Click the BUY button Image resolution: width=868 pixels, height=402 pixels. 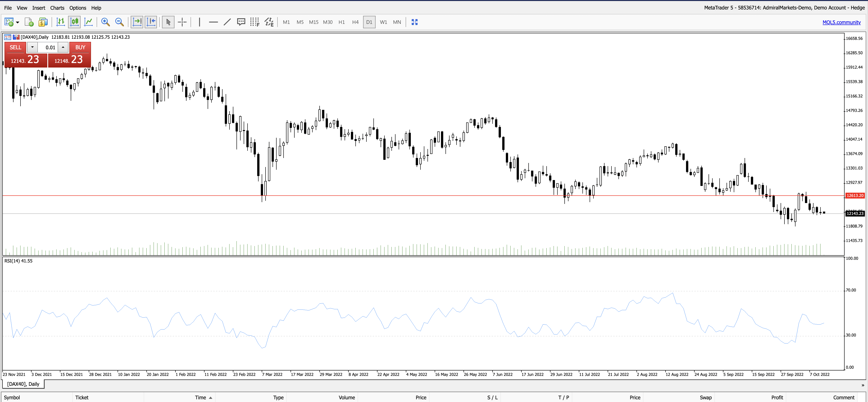[80, 47]
